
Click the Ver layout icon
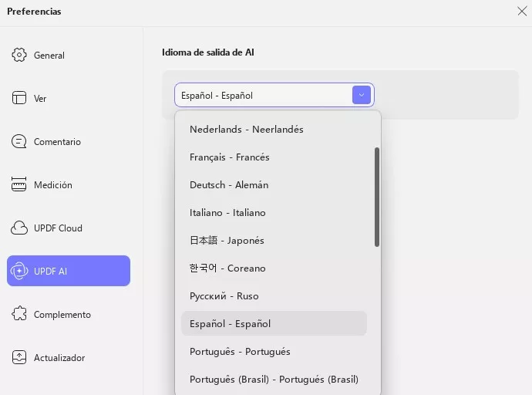(x=19, y=98)
